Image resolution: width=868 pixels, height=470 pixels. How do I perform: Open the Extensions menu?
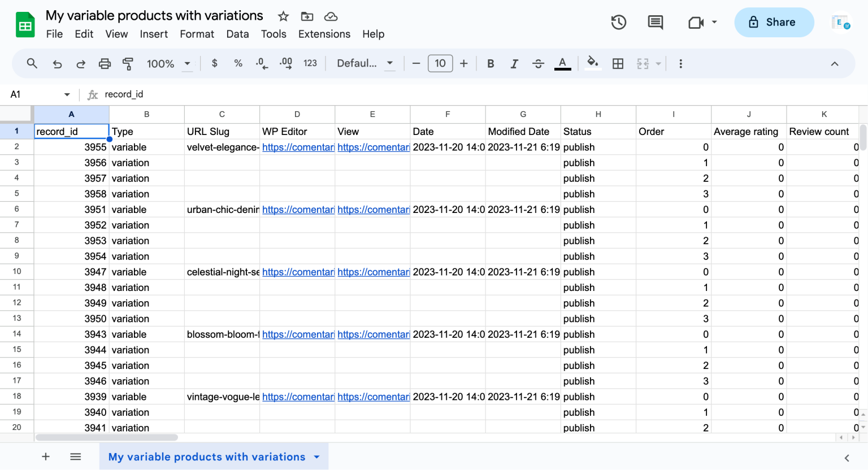tap(324, 34)
